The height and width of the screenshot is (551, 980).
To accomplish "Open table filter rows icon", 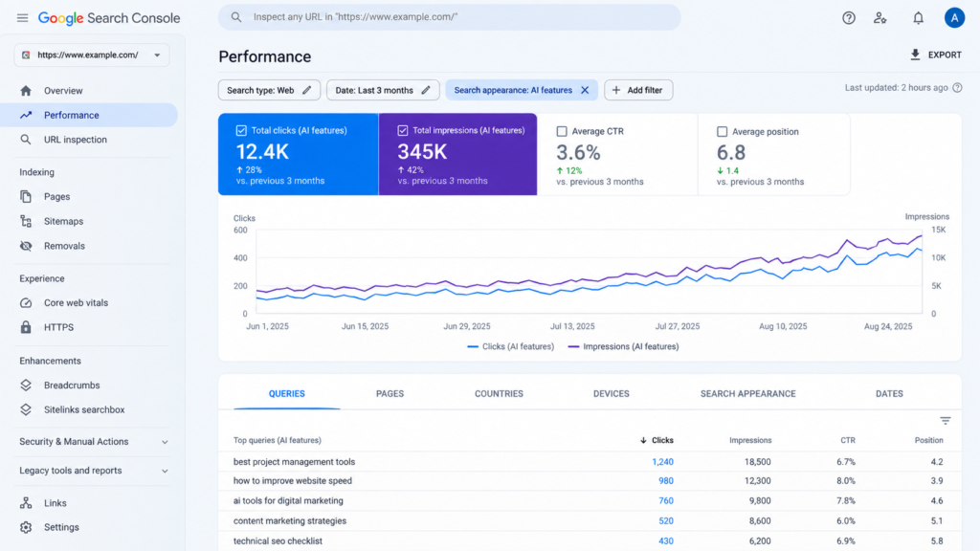I will [945, 421].
